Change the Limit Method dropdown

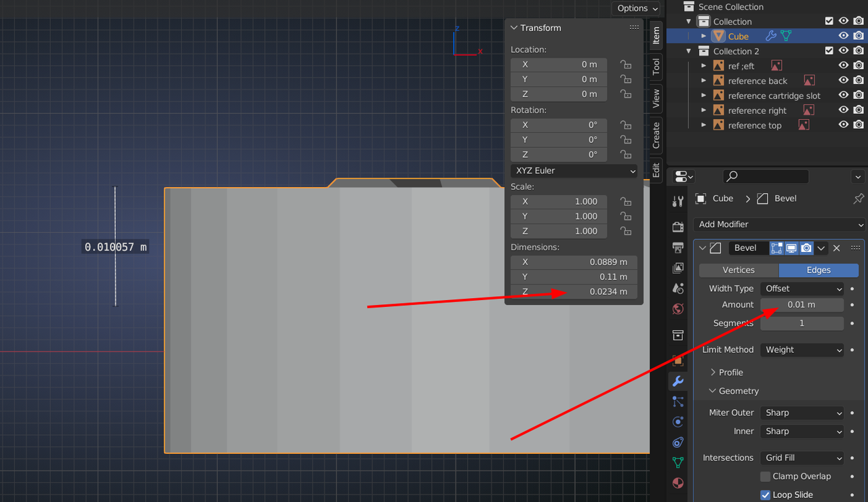pyautogui.click(x=802, y=350)
